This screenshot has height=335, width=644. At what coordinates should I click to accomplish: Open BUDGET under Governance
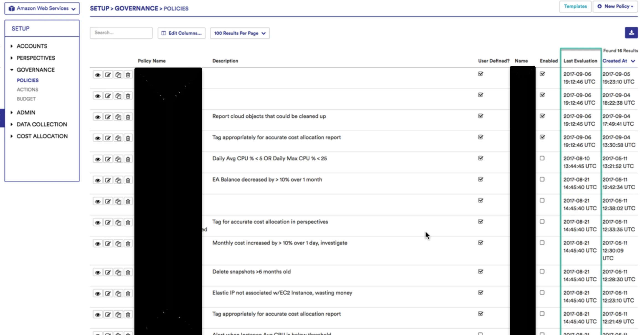26,99
